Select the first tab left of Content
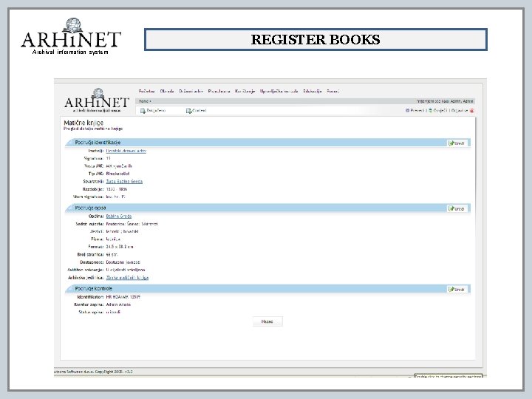The image size is (532, 399). pos(153,111)
